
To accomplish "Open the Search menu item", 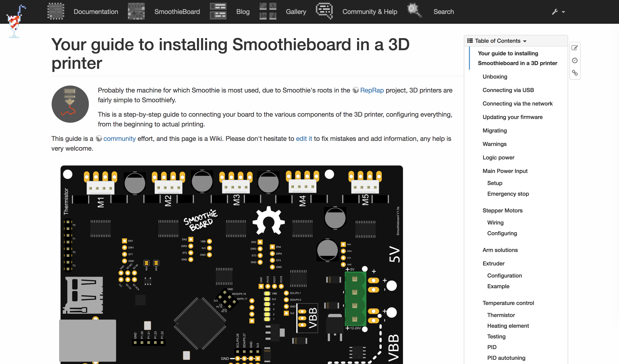I will [444, 12].
